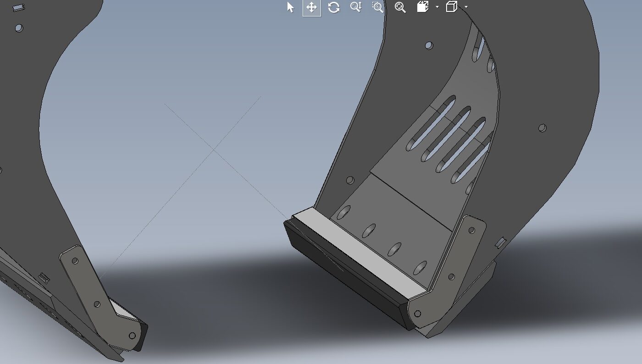The height and width of the screenshot is (364, 642).
Task: Choose the Rotate view tool
Action: 334,7
